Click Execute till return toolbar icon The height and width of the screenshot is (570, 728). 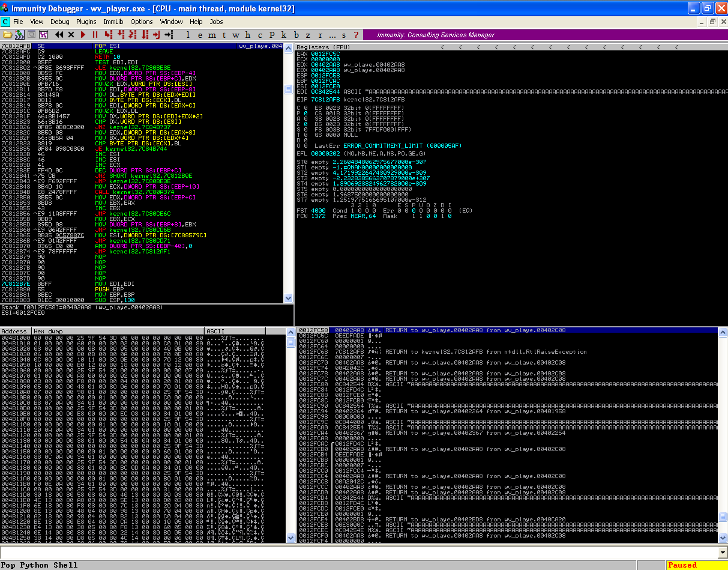coord(157,35)
